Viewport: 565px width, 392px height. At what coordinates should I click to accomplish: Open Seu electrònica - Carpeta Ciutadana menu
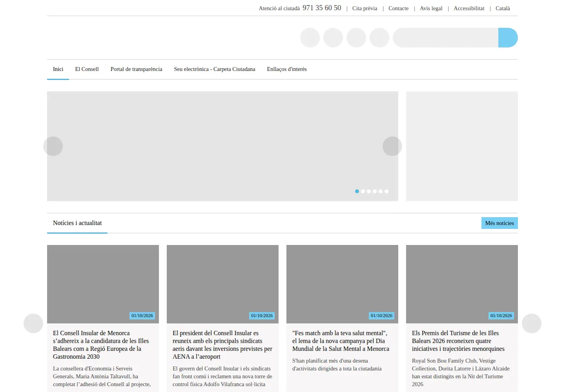[x=215, y=69]
